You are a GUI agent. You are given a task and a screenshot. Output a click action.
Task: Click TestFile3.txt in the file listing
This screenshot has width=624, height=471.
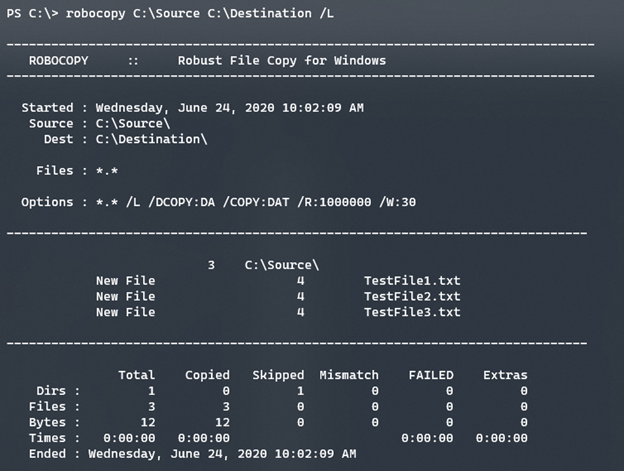click(411, 312)
